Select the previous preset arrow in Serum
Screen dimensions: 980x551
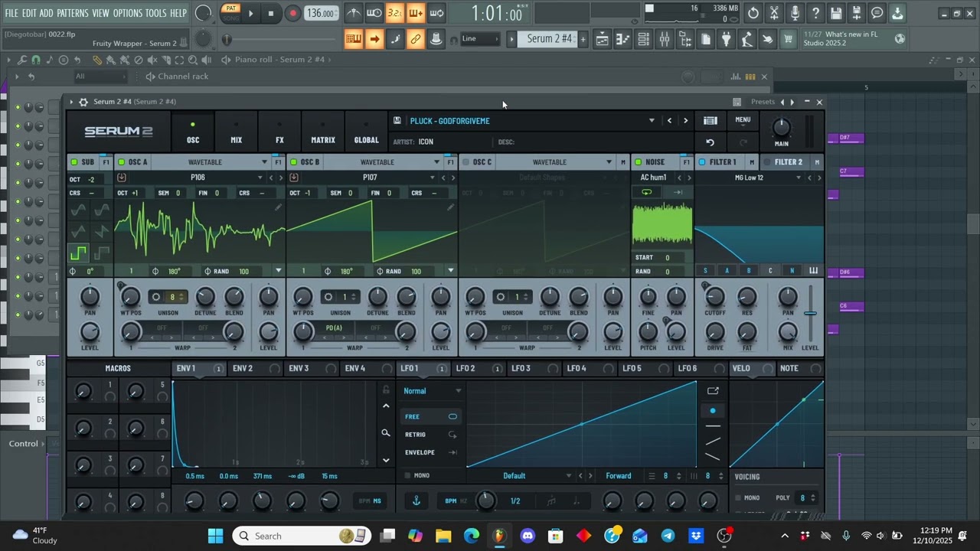click(669, 120)
